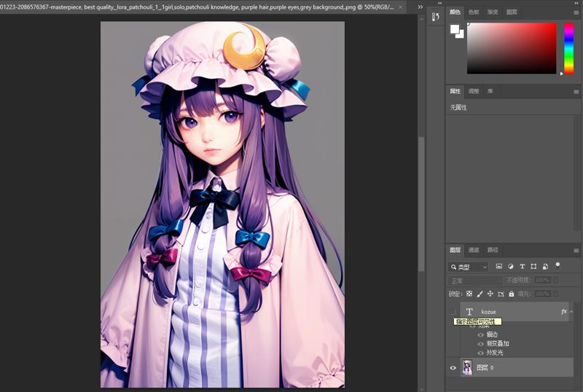Screen dimensions: 583x392
Task: Click the smart object filter icon
Action: (545, 266)
